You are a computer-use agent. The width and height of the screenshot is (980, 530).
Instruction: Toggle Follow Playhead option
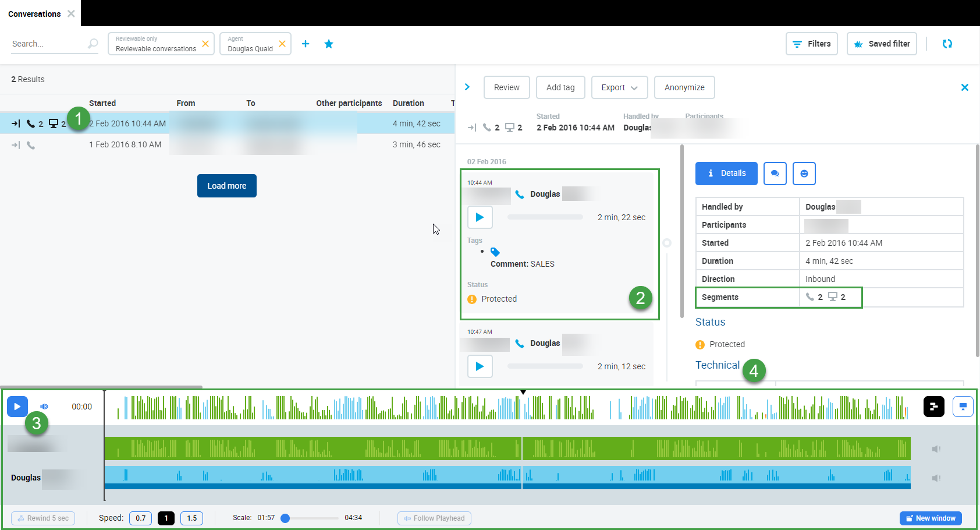point(434,518)
